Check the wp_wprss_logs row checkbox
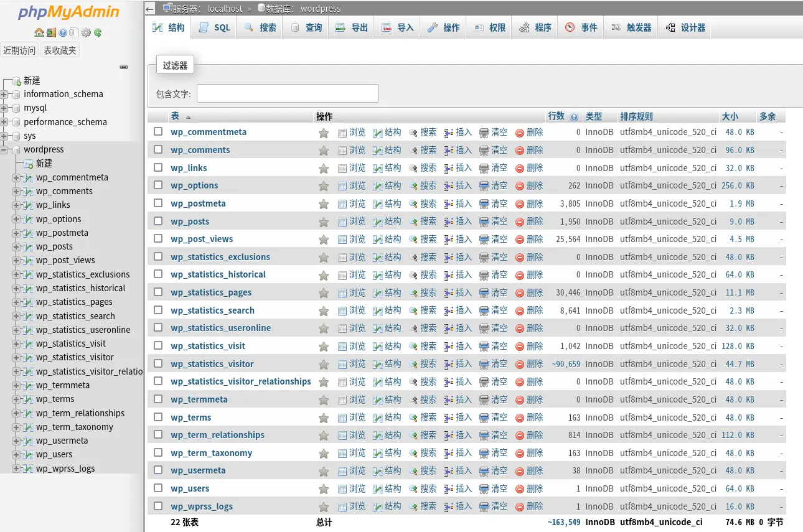 click(158, 506)
